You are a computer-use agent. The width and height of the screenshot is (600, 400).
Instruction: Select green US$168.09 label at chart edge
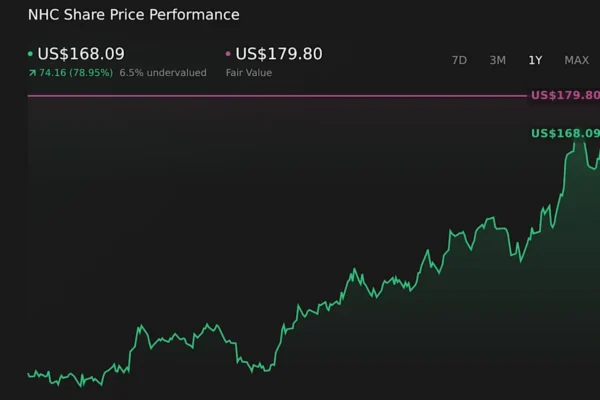click(x=565, y=133)
